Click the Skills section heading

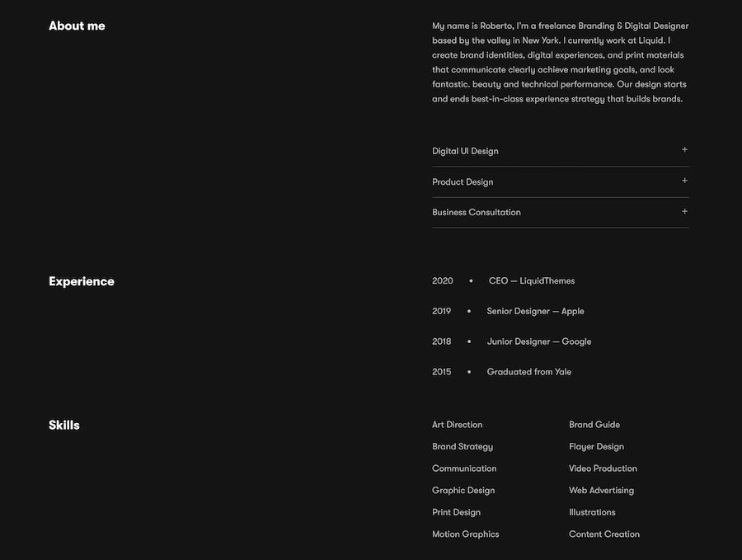coord(64,425)
